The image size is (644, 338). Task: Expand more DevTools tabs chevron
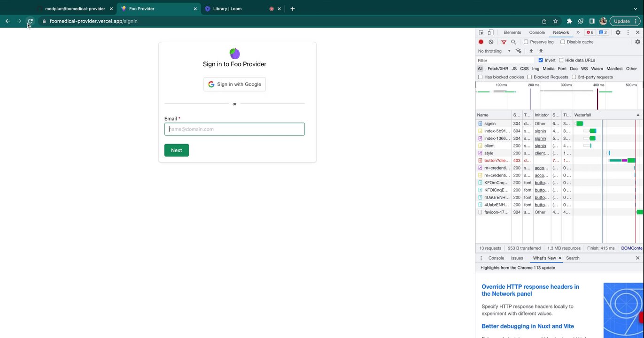tap(578, 32)
